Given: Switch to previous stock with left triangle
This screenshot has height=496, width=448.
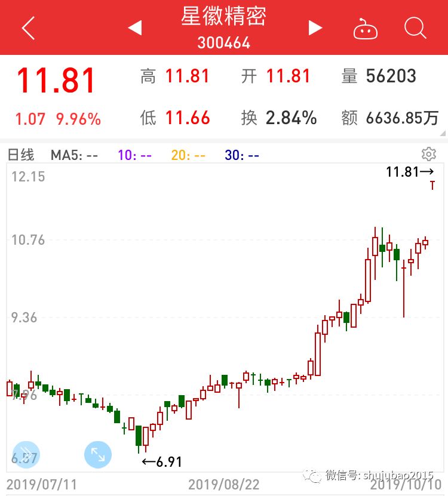Looking at the screenshot, I should click(x=135, y=27).
